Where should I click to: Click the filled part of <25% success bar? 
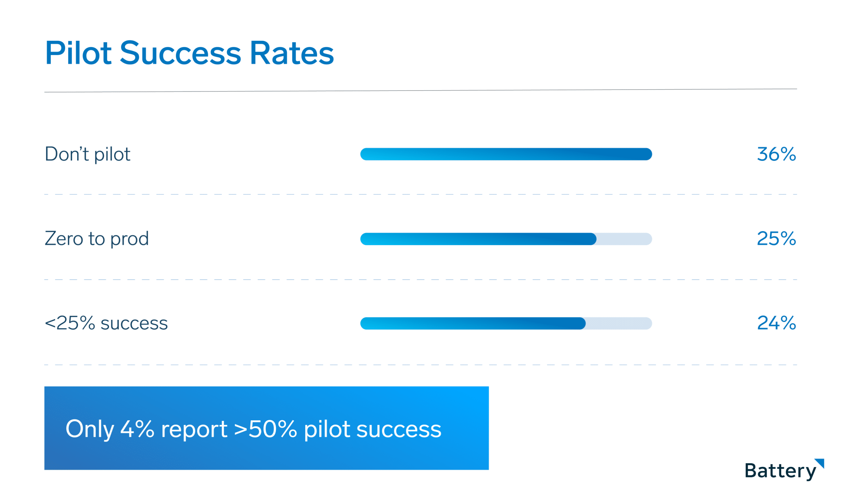tap(472, 323)
